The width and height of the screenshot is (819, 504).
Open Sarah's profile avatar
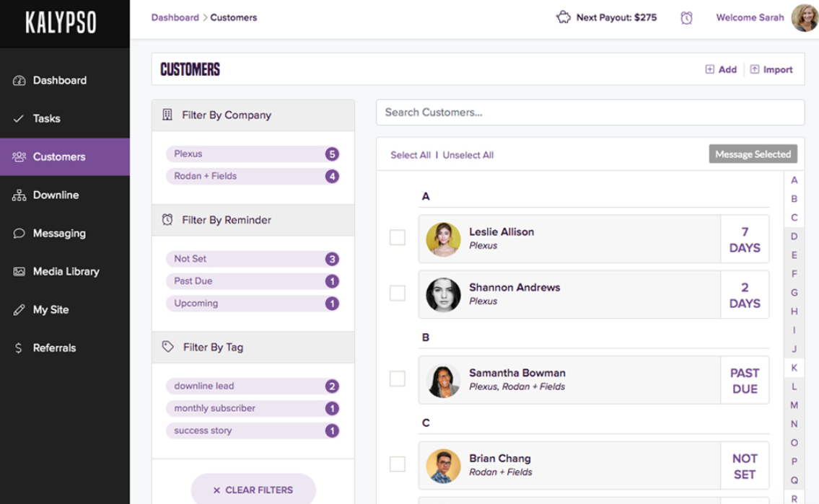click(x=805, y=18)
